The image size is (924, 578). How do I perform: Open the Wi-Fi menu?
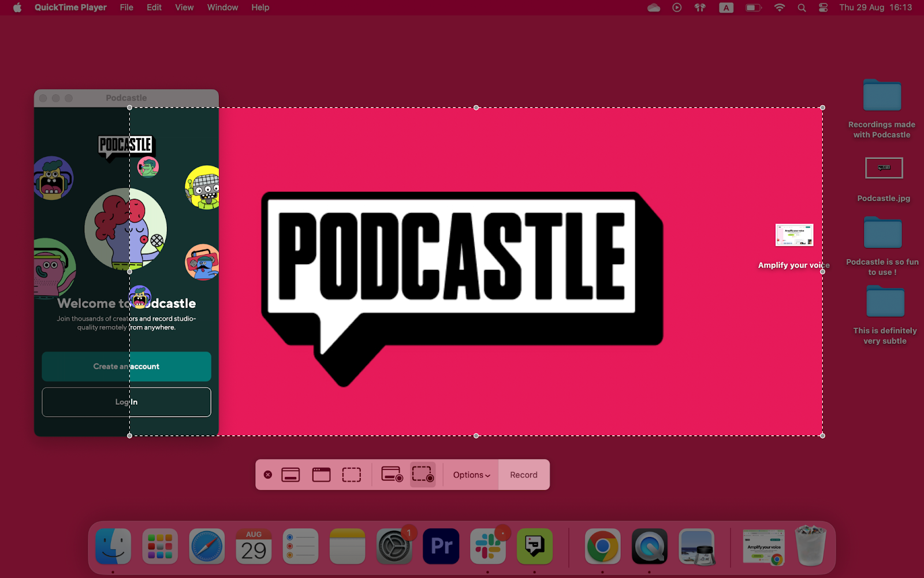pos(780,8)
